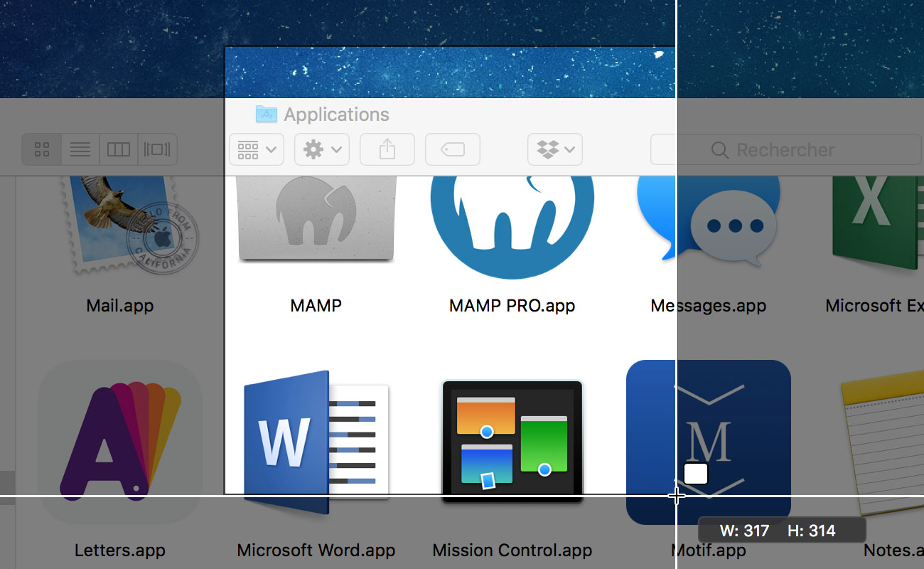Expand the Dropbox toolbar menu

coord(554,149)
